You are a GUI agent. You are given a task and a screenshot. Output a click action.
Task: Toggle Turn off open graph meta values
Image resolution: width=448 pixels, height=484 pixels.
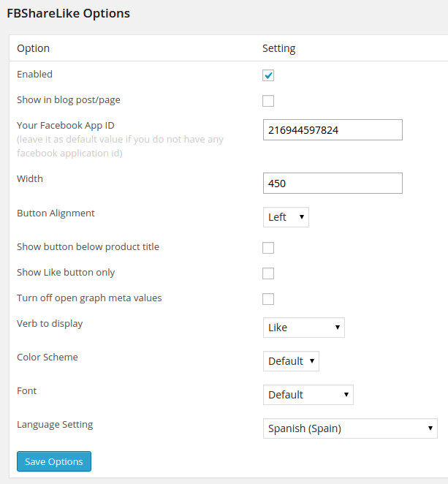click(x=268, y=299)
